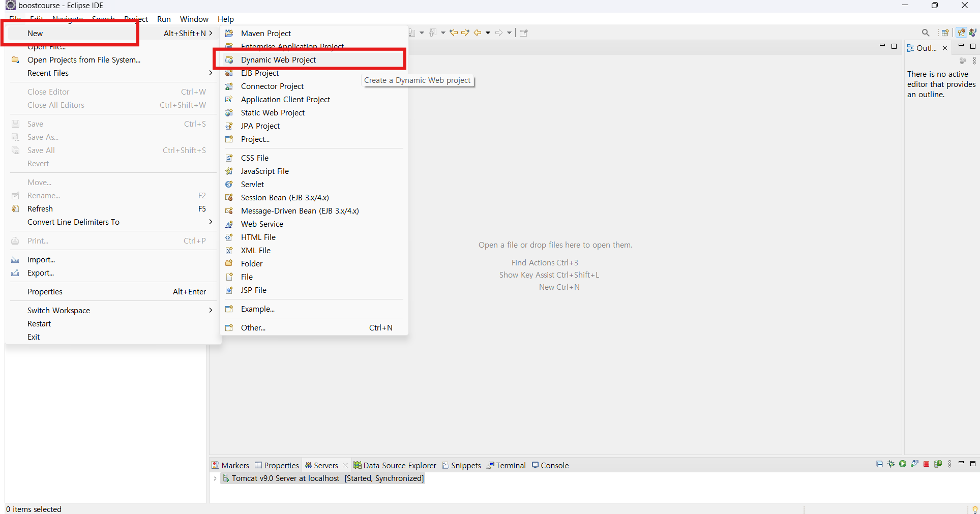Click the Web Service icon

229,224
